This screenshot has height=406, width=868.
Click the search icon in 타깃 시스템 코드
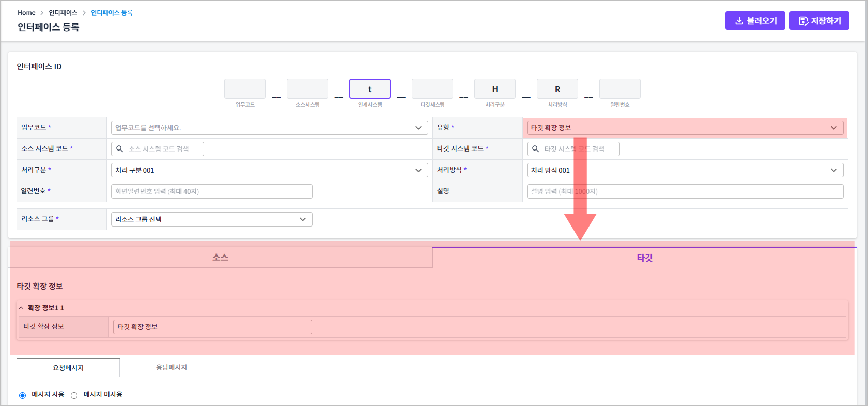pos(536,149)
